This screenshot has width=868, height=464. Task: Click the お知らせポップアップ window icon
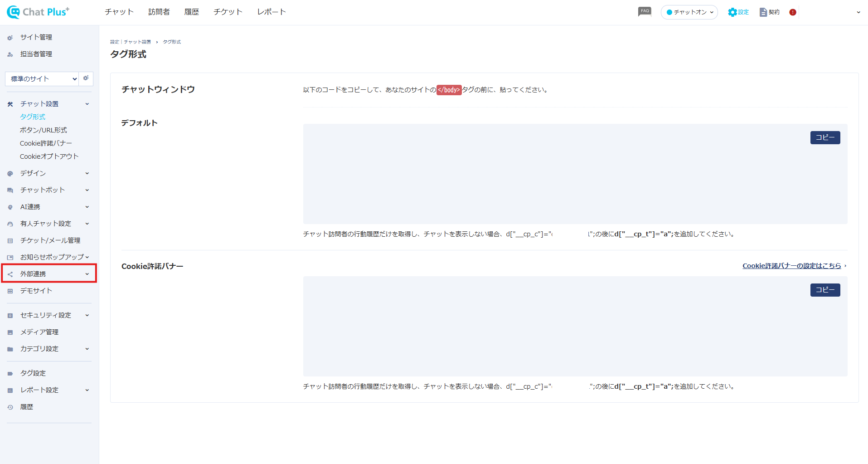(10, 258)
